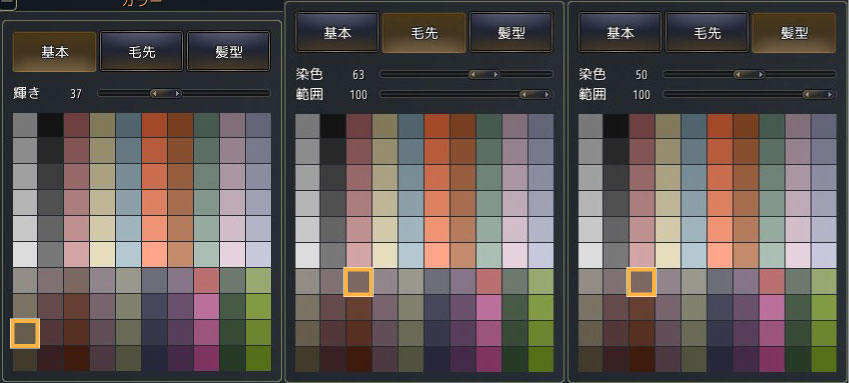Click the 範囲 value 100 in the right panel
849x383 pixels.
click(642, 95)
